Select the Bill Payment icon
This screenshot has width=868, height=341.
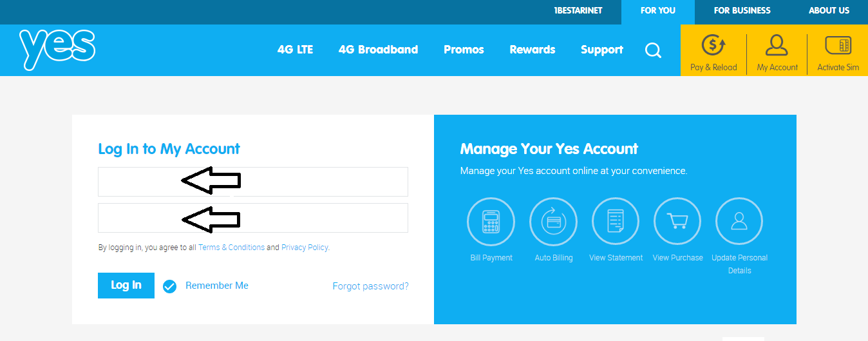coord(491,222)
